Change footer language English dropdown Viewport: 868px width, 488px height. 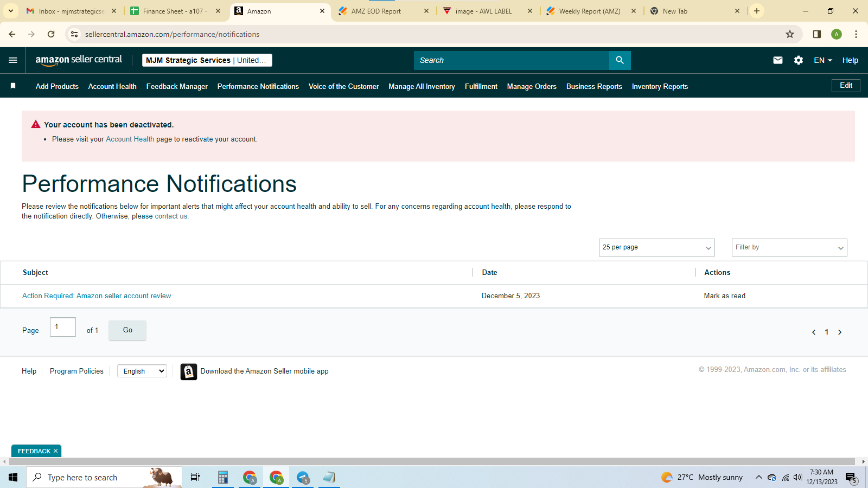(x=142, y=371)
